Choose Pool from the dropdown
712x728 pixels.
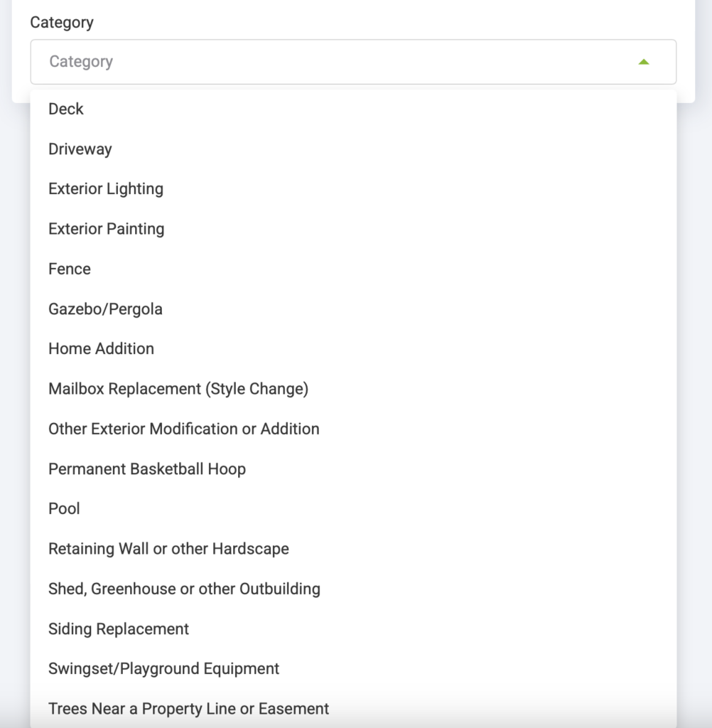(353, 509)
